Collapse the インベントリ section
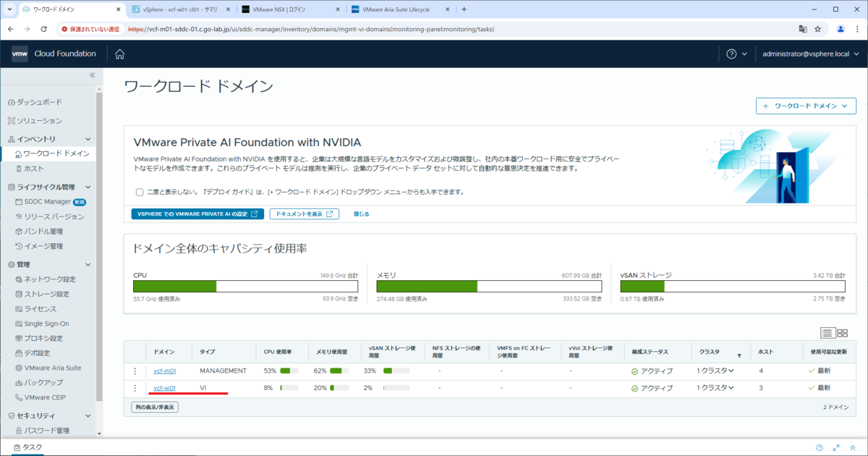Image resolution: width=868 pixels, height=456 pixels. pos(88,139)
